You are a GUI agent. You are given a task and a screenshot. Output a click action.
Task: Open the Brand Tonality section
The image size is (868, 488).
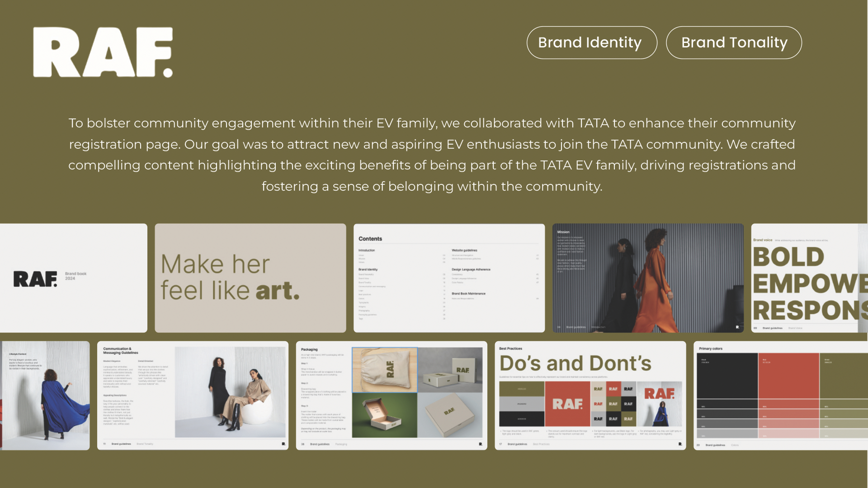tap(734, 42)
